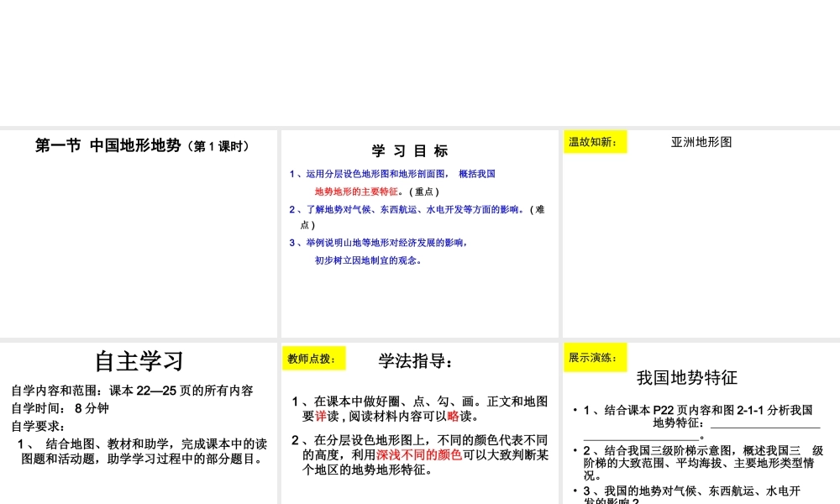
Task: Click the line 初步树立因地制宜的观念
Action: coord(369,260)
